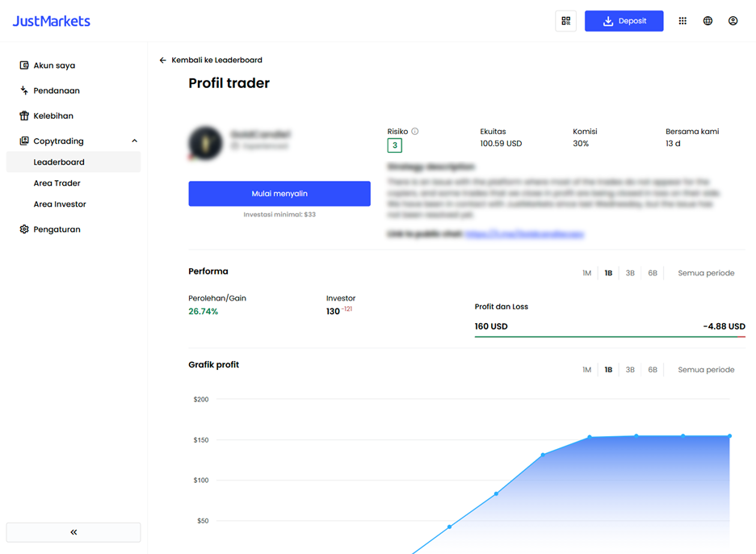This screenshot has height=554, width=756.
Task: Collapse sidebar with double-arrow button
Action: [x=73, y=532]
